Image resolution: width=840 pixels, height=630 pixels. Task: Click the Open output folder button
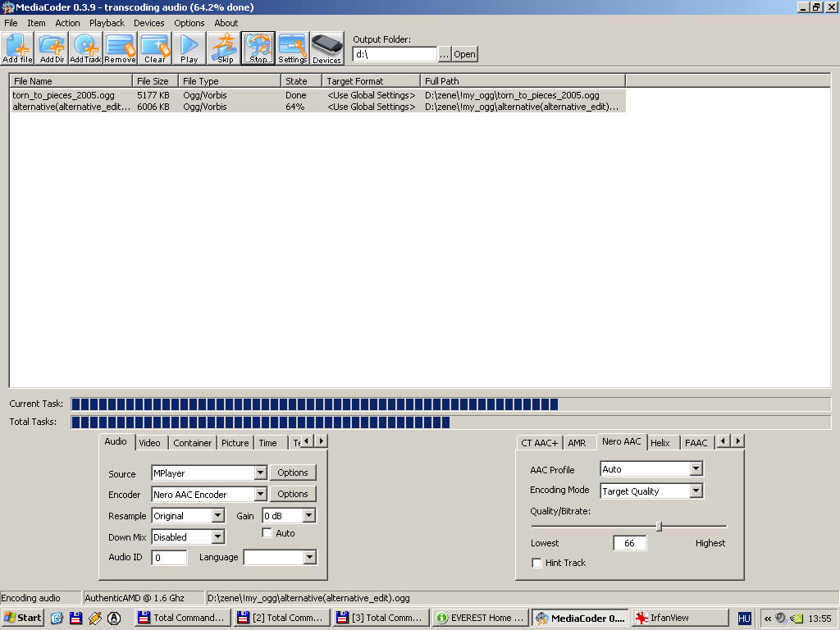(x=464, y=54)
